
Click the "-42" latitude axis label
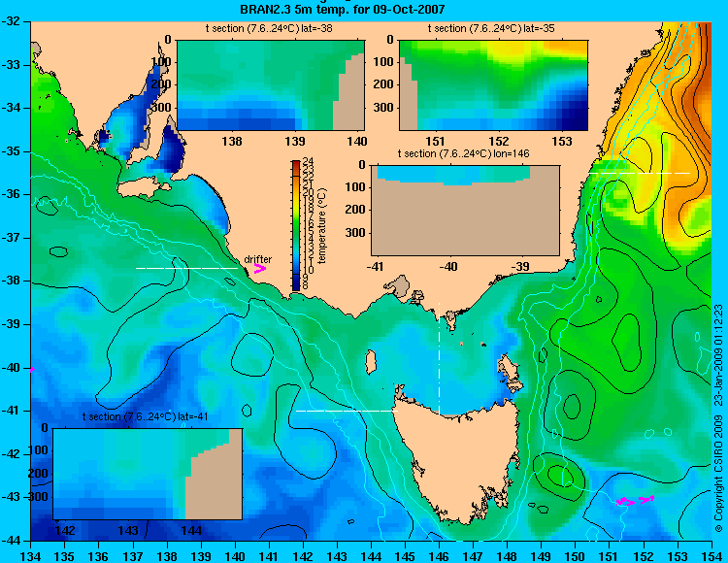13,454
